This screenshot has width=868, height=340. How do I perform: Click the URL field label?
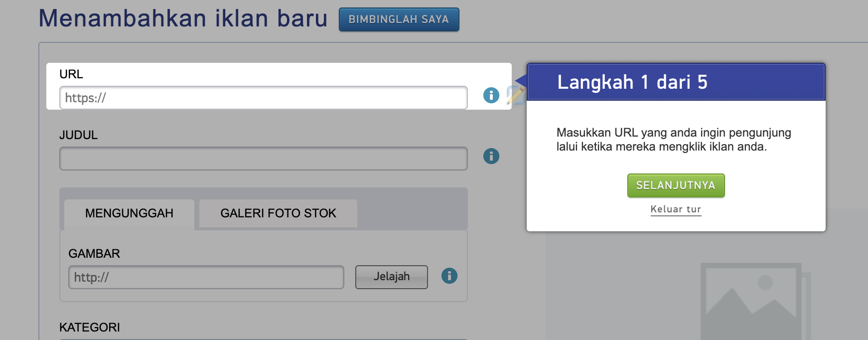[x=71, y=74]
